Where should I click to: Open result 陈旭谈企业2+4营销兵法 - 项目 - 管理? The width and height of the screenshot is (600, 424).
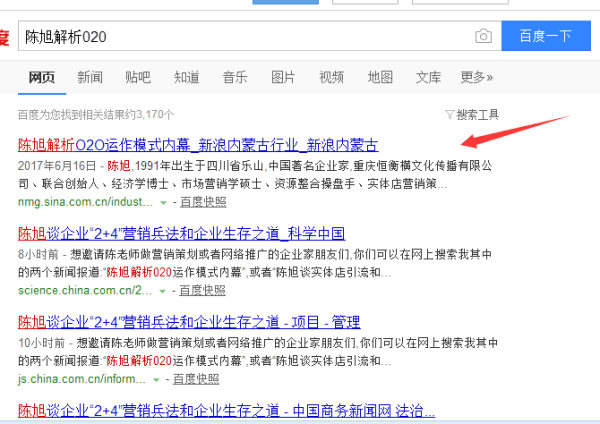point(189,322)
